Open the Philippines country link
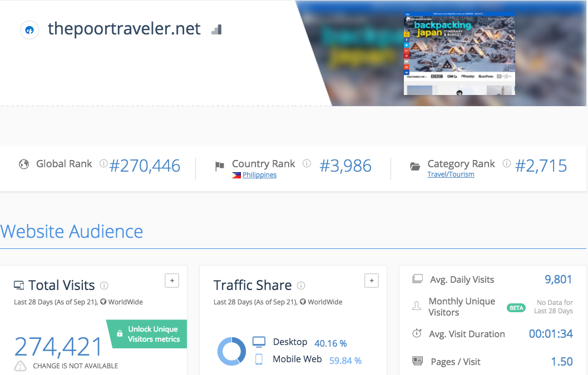The image size is (588, 375). point(259,175)
